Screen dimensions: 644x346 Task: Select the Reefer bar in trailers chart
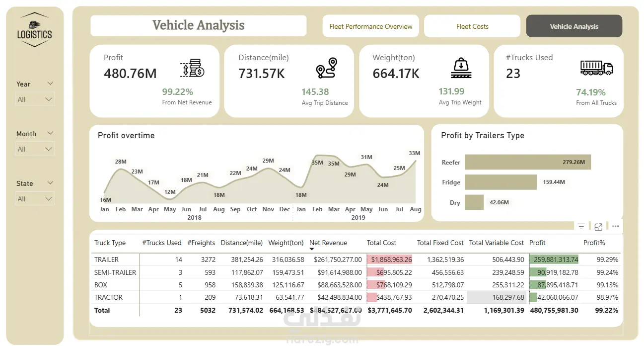[528, 162]
